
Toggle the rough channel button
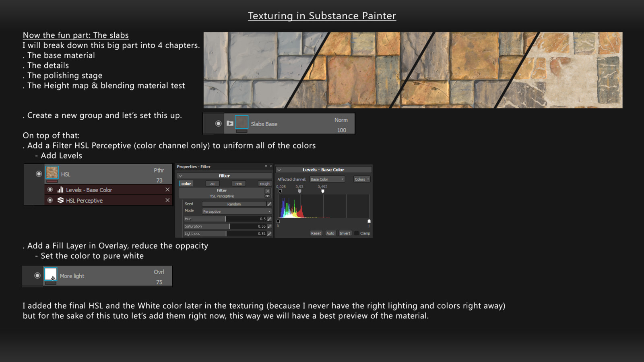point(264,183)
